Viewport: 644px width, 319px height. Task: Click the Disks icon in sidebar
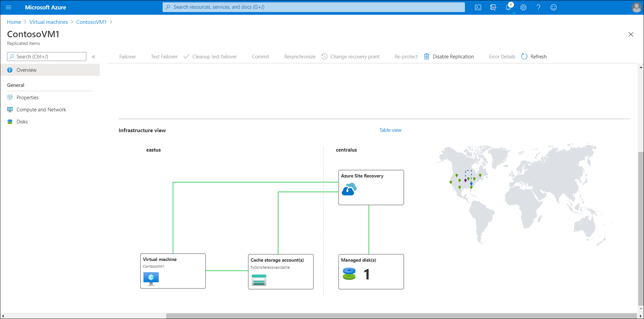(10, 122)
